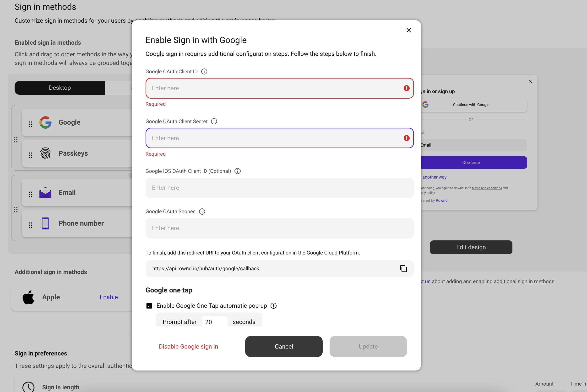Copy the redirect URI with copy icon
Screen dimensions: 587x392
pyautogui.click(x=403, y=269)
